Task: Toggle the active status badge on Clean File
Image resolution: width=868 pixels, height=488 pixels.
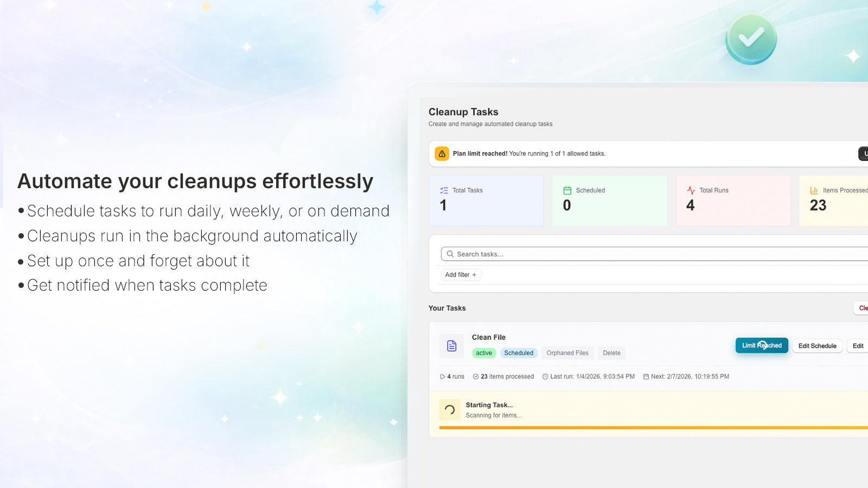Action: [483, 353]
